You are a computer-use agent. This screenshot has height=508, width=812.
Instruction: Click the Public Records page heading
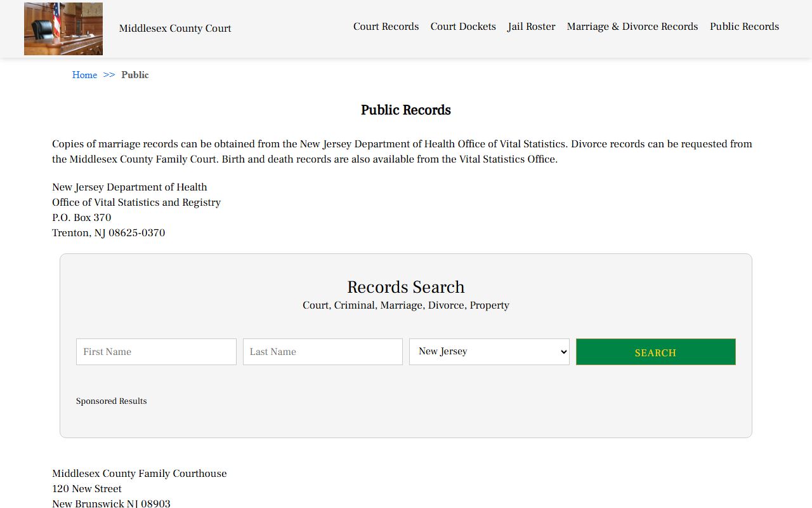click(406, 110)
